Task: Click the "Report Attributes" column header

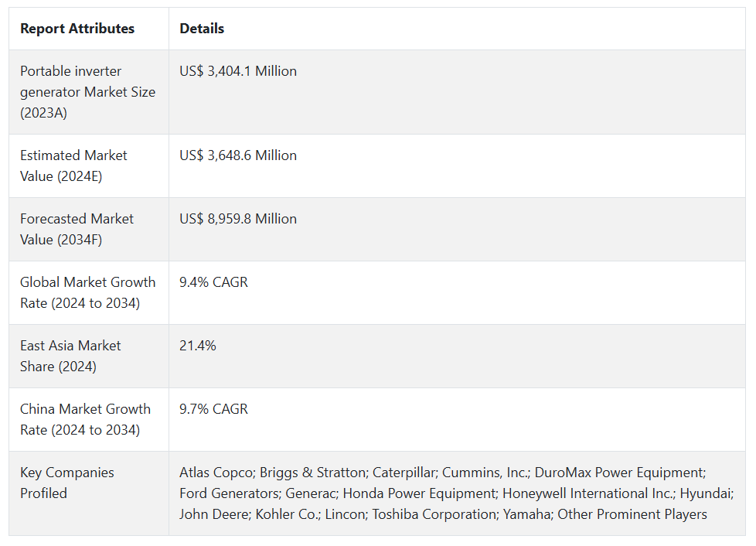Action: click(77, 29)
